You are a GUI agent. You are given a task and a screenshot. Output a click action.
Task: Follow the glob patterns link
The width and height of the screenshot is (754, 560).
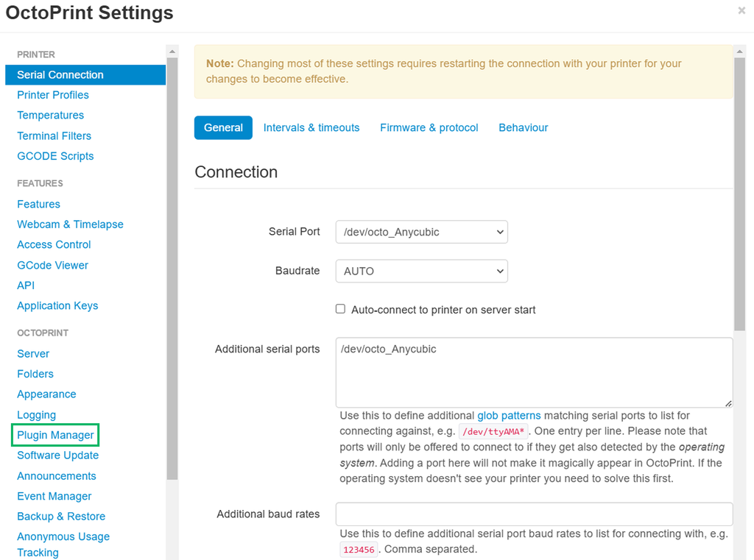point(509,416)
